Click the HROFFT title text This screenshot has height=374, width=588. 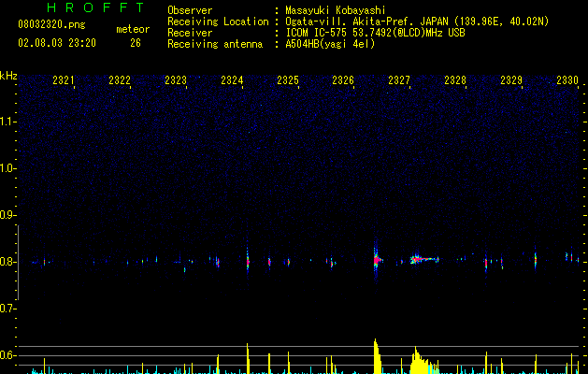pyautogui.click(x=96, y=7)
